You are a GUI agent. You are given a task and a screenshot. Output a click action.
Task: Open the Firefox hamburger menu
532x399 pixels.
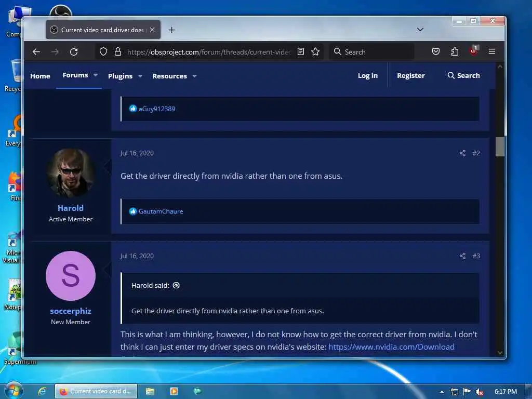coord(492,51)
